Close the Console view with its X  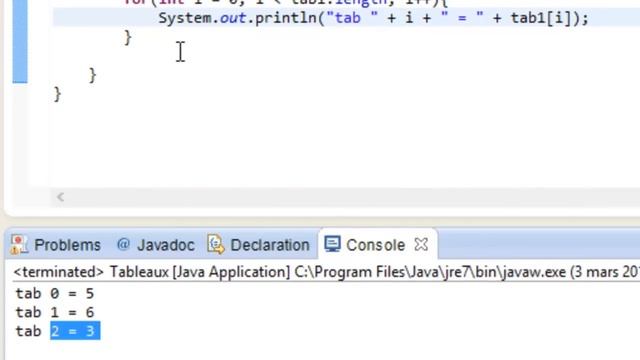tap(421, 244)
